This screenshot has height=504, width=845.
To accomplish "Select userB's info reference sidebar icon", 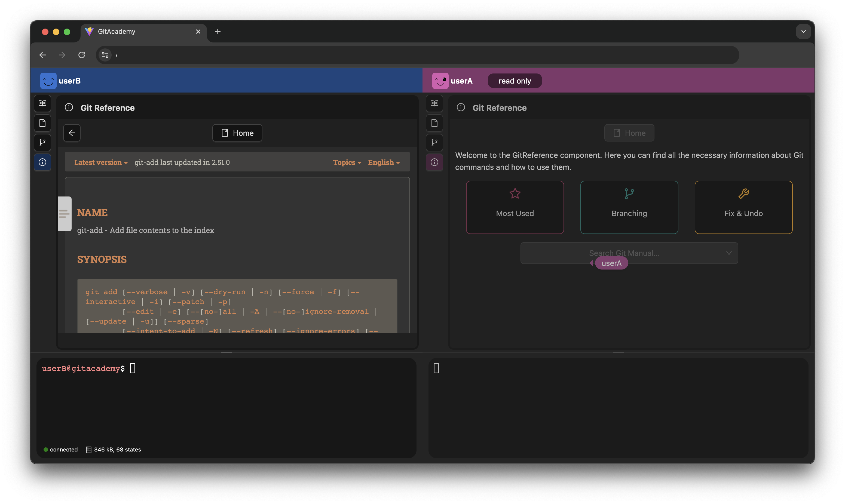I will (42, 162).
